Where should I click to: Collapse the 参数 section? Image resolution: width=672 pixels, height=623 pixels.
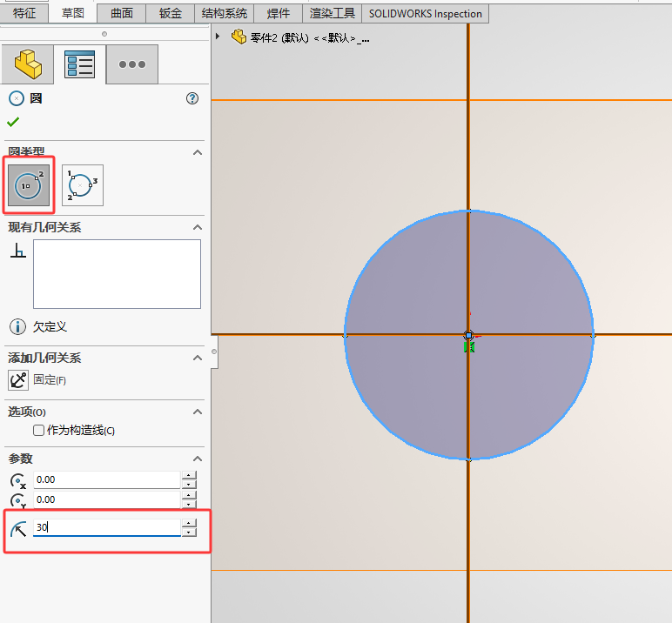(x=198, y=459)
